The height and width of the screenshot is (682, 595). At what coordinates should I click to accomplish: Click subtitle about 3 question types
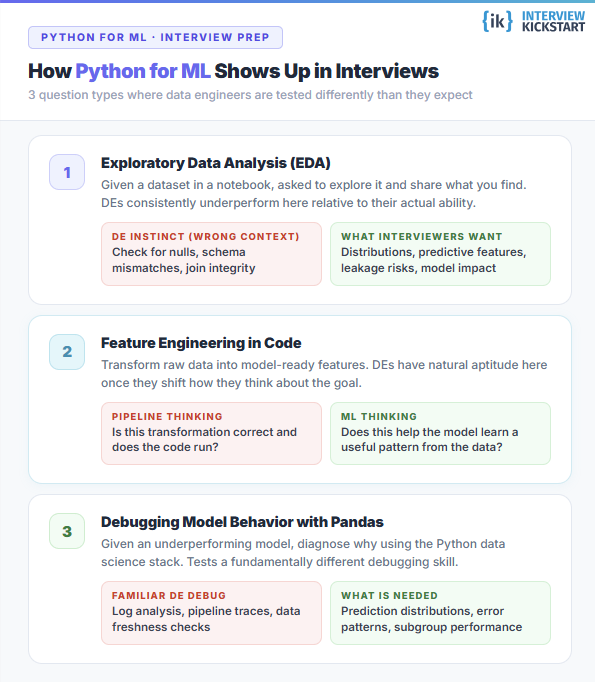[x=250, y=95]
